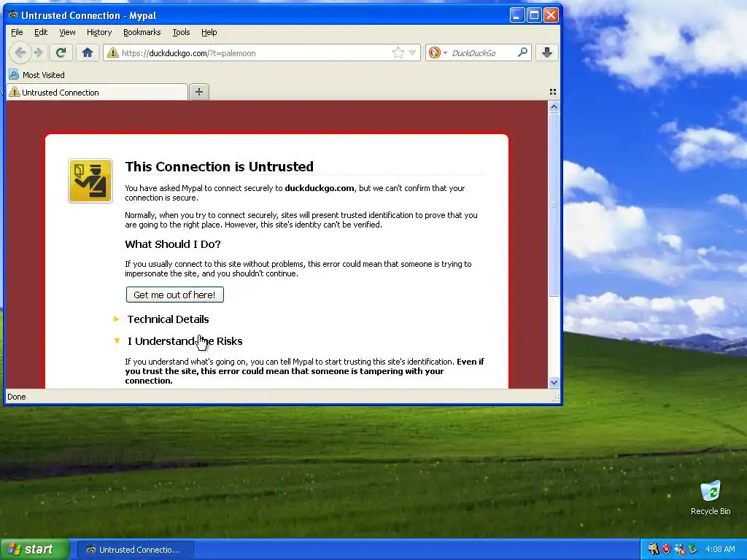Viewport: 747px width, 560px height.
Task: Click the network connection tray icon with red x
Action: pyautogui.click(x=679, y=550)
